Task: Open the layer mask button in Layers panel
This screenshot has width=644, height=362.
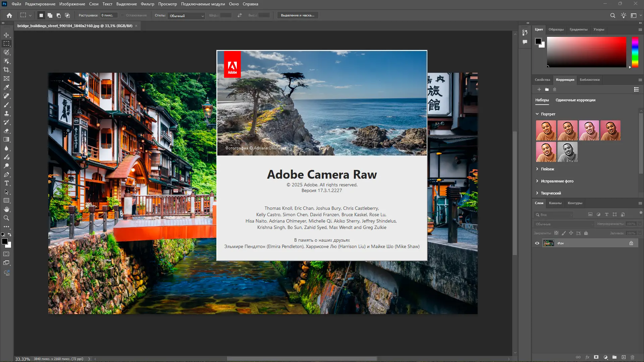Action: [596, 357]
